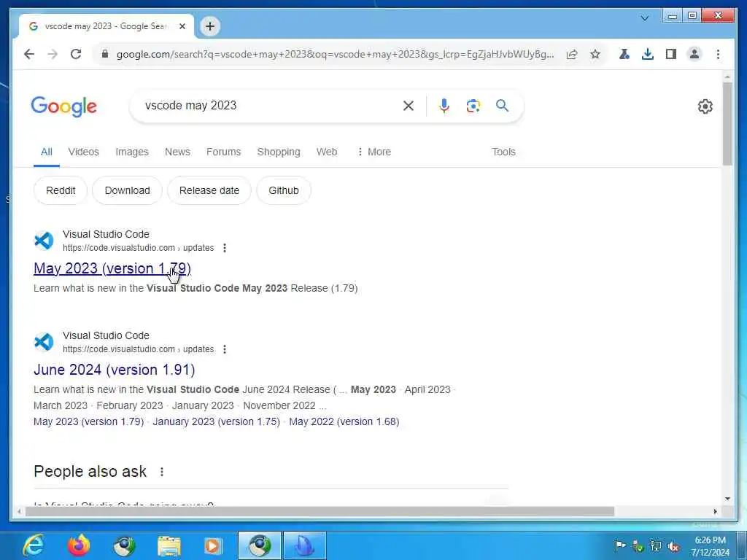Open the profile avatar icon
The width and height of the screenshot is (747, 560).
pyautogui.click(x=694, y=54)
